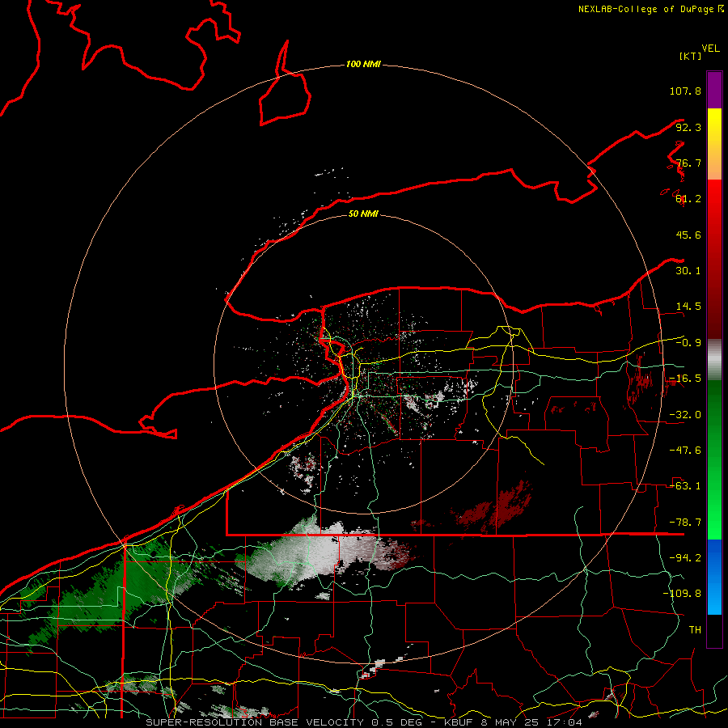Image resolution: width=728 pixels, height=728 pixels.
Task: Select the 61.2 legend value
Action: [x=688, y=199]
